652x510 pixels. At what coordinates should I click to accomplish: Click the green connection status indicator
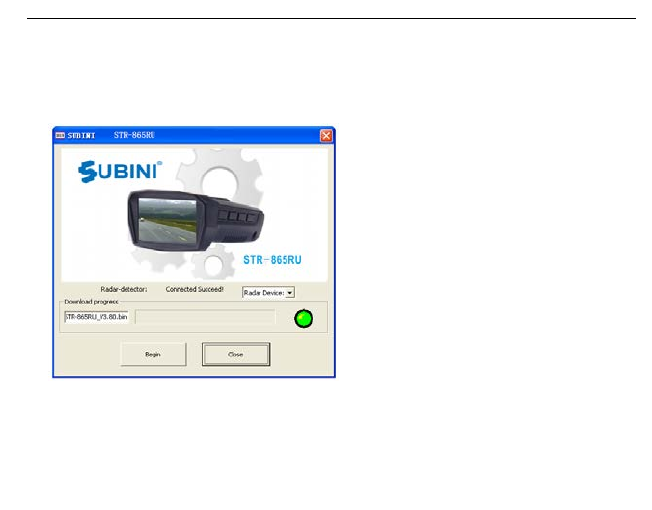(304, 318)
